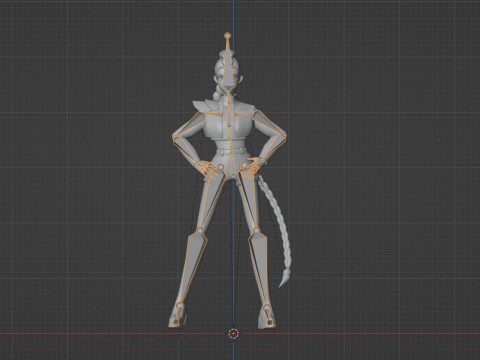Select the elbow joint on the screen-right arm

[284, 135]
